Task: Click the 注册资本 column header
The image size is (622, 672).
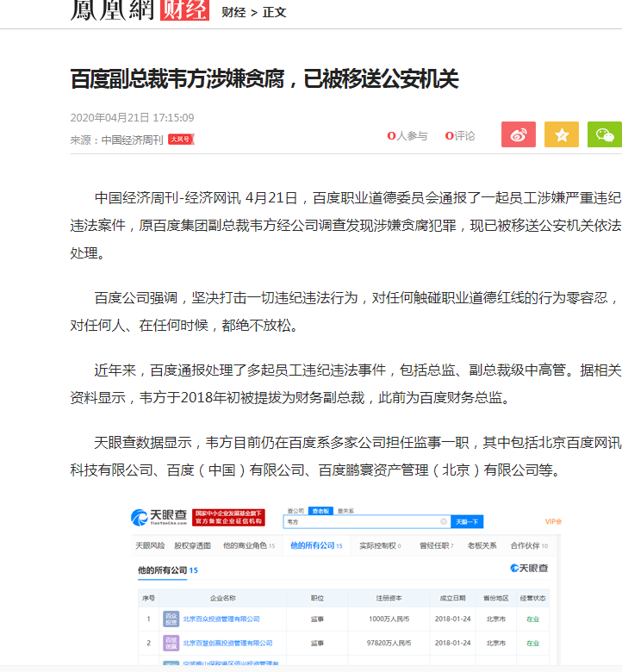Action: point(389,598)
